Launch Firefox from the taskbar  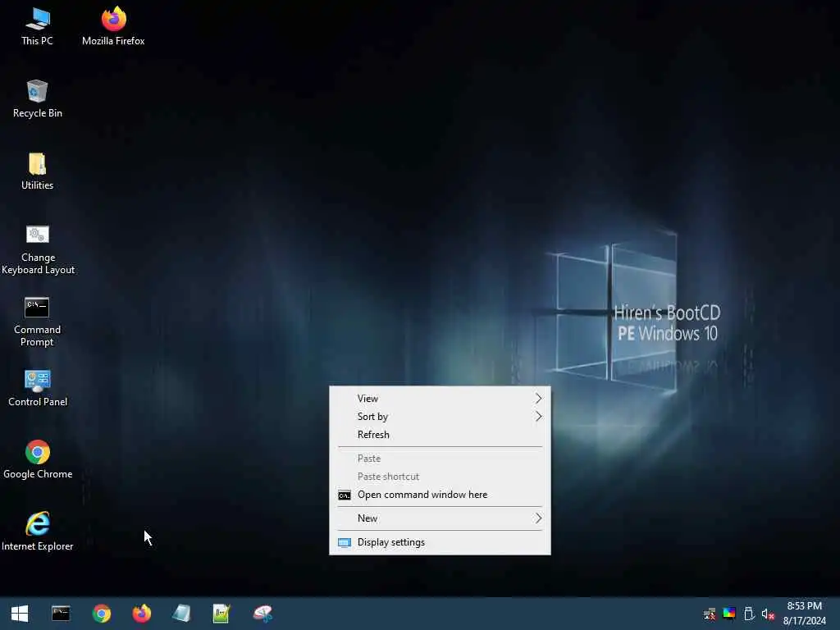point(141,614)
